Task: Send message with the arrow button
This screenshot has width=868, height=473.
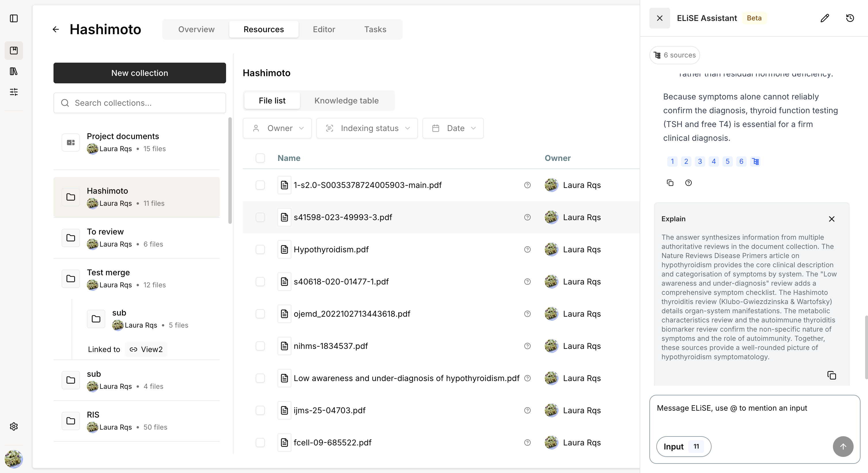Action: [843, 446]
